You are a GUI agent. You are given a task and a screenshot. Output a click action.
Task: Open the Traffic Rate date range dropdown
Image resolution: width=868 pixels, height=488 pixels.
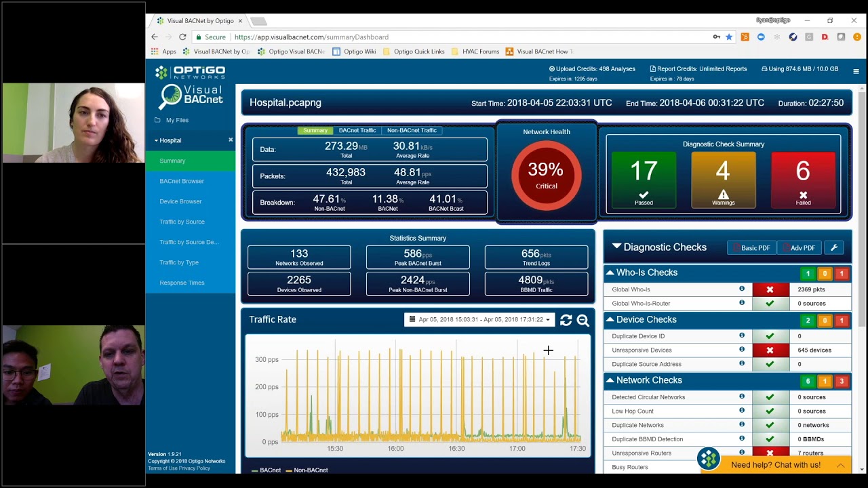[479, 320]
